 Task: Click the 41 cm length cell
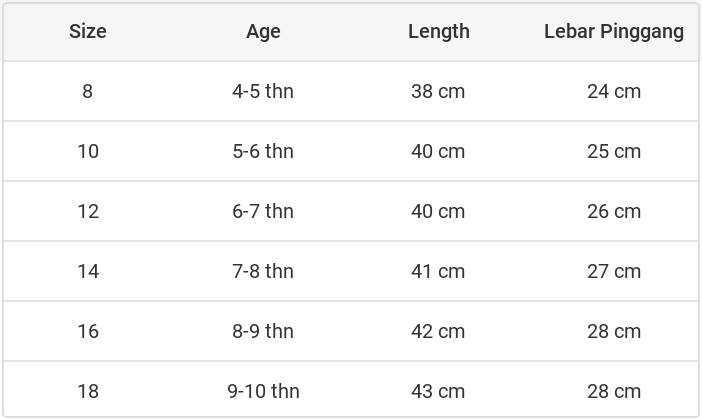coord(438,271)
